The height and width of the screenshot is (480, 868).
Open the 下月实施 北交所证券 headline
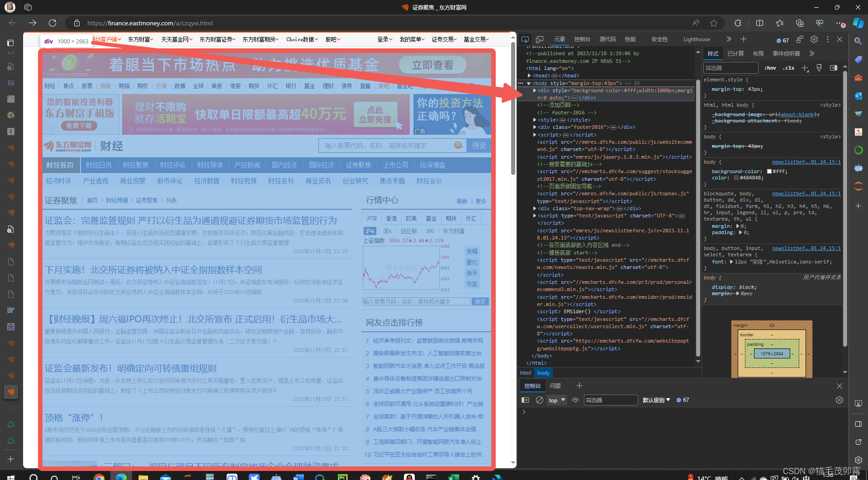pyautogui.click(x=153, y=270)
